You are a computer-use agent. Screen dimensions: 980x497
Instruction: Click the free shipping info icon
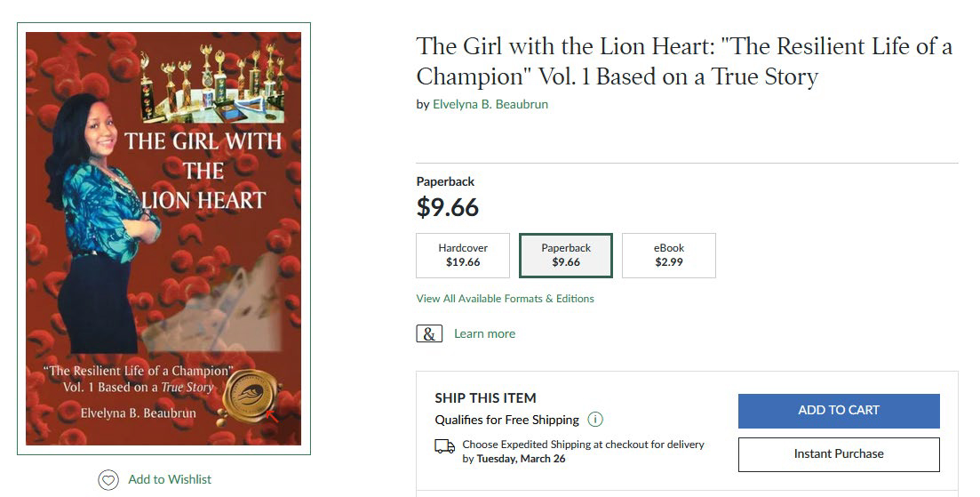[594, 420]
